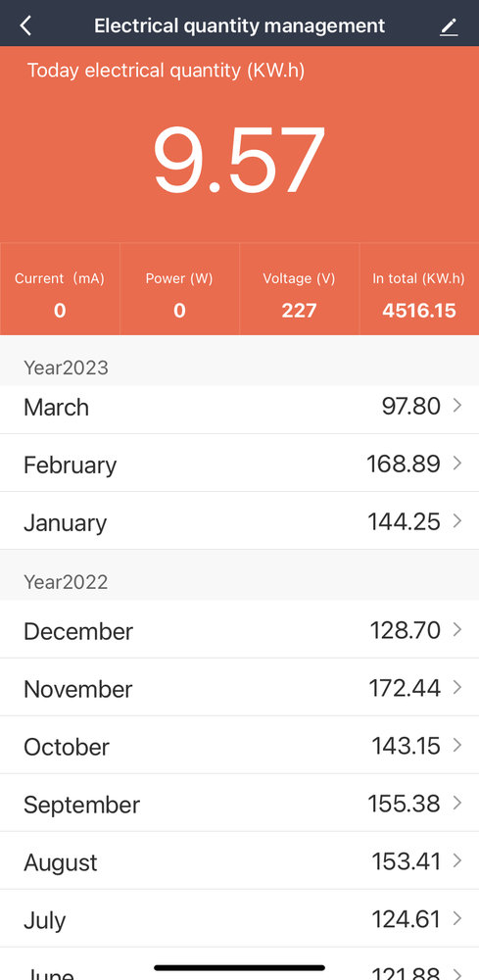Expand January chevron arrow
Screen dimensions: 479x980
pyautogui.click(x=457, y=520)
